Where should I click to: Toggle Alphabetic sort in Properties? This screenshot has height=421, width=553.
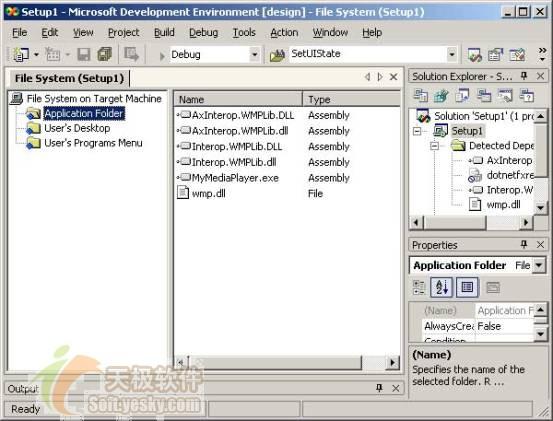pyautogui.click(x=442, y=287)
